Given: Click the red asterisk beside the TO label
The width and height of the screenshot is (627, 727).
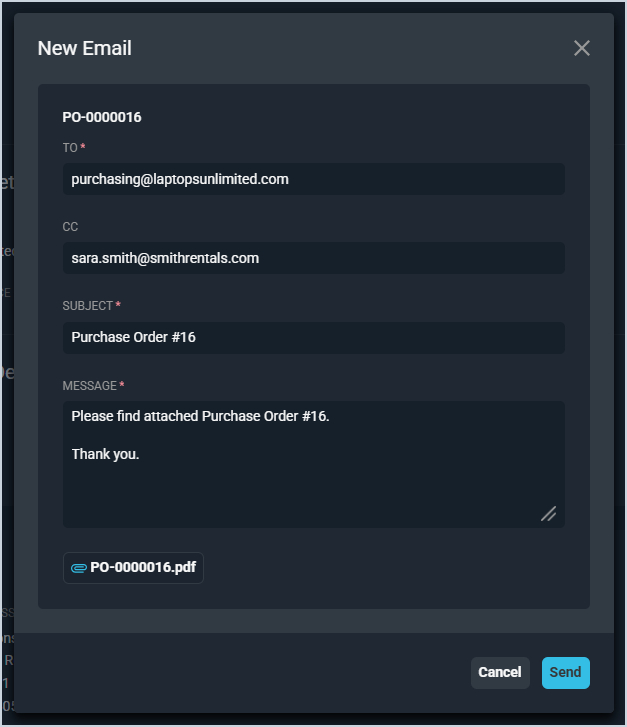Looking at the screenshot, I should 83,148.
